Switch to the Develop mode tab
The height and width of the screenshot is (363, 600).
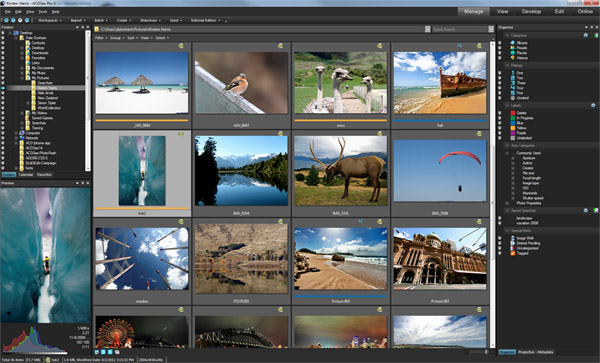click(x=531, y=11)
